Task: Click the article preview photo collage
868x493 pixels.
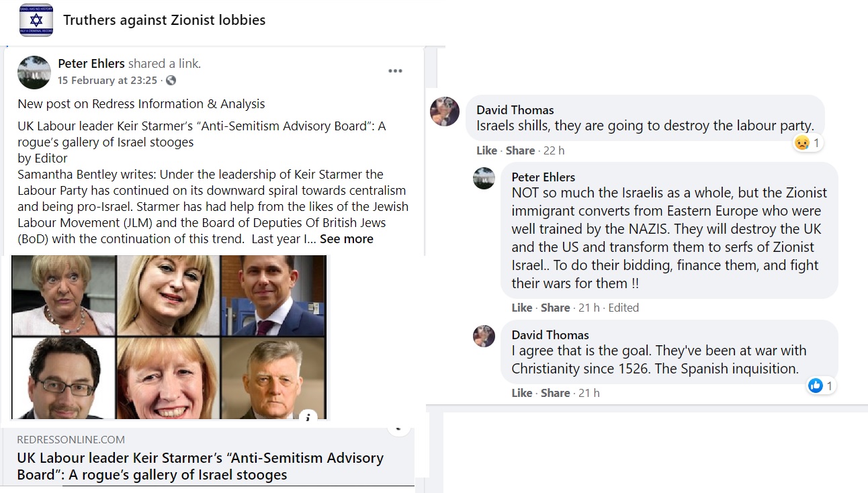Action: pos(169,337)
